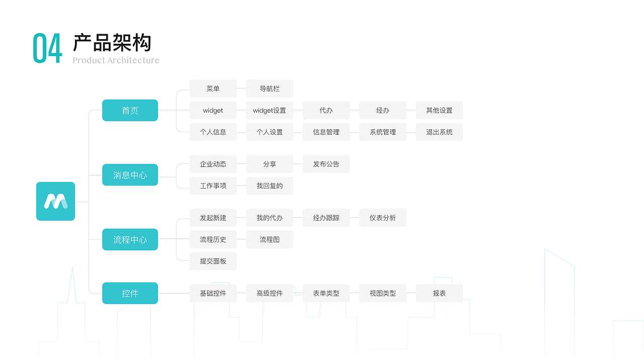Click the 提交面板 box

(213, 261)
